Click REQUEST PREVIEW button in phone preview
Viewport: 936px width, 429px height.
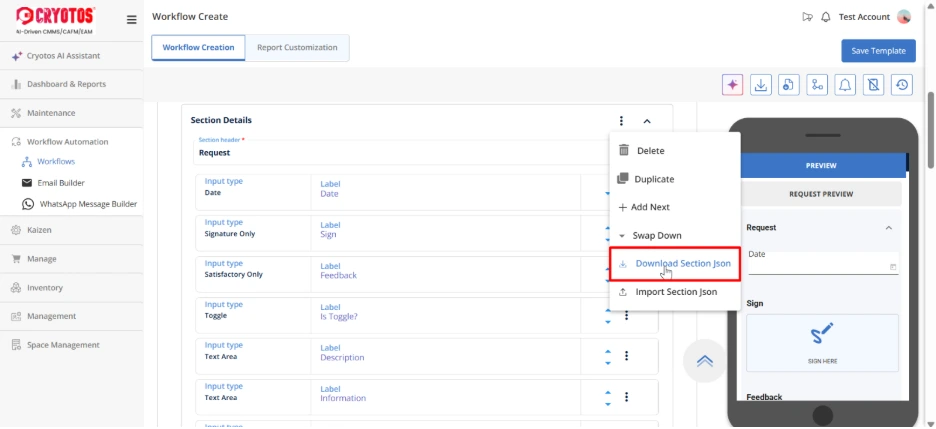click(x=821, y=194)
